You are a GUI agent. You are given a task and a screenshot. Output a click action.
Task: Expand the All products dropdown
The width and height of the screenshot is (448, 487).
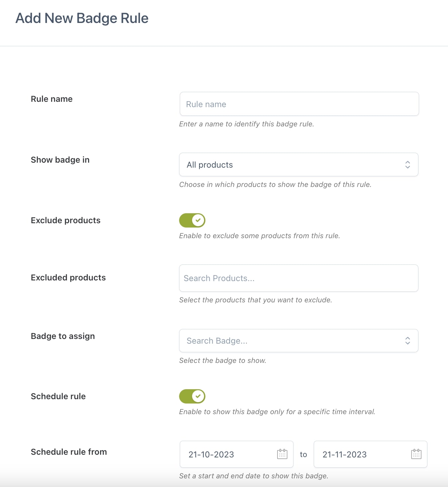[x=299, y=165]
